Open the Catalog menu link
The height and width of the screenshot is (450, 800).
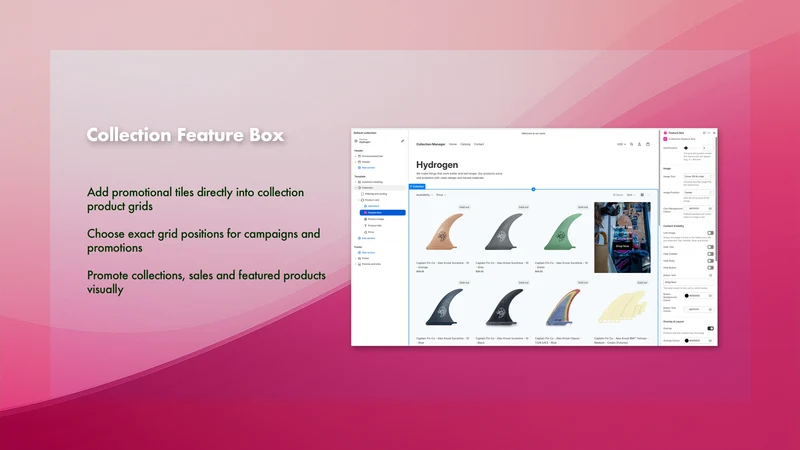click(465, 144)
